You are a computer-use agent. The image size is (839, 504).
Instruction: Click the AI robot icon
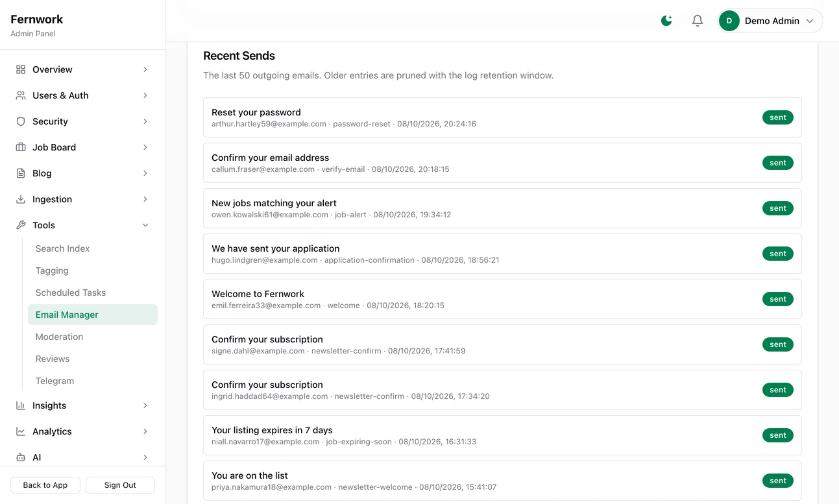coord(21,457)
